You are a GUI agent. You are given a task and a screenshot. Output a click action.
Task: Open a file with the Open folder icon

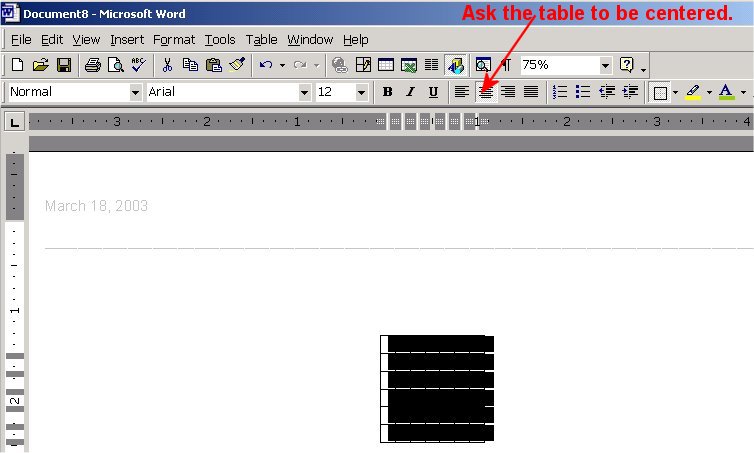41,65
